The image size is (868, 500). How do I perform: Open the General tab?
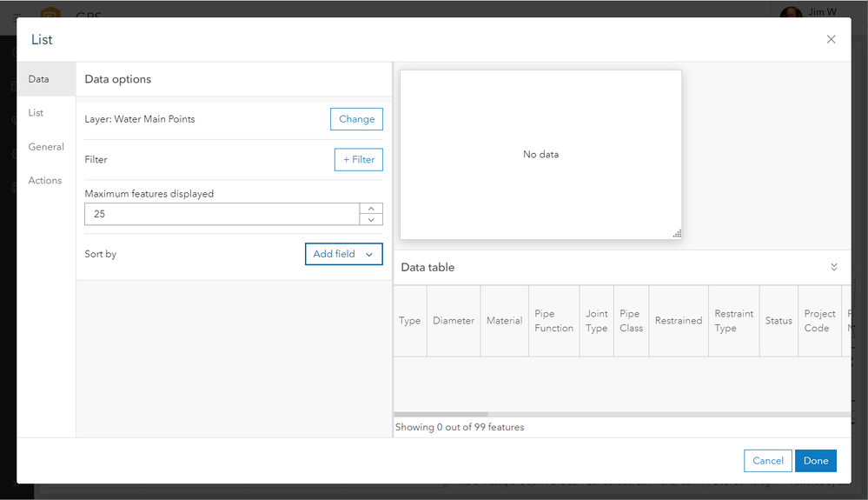(47, 147)
